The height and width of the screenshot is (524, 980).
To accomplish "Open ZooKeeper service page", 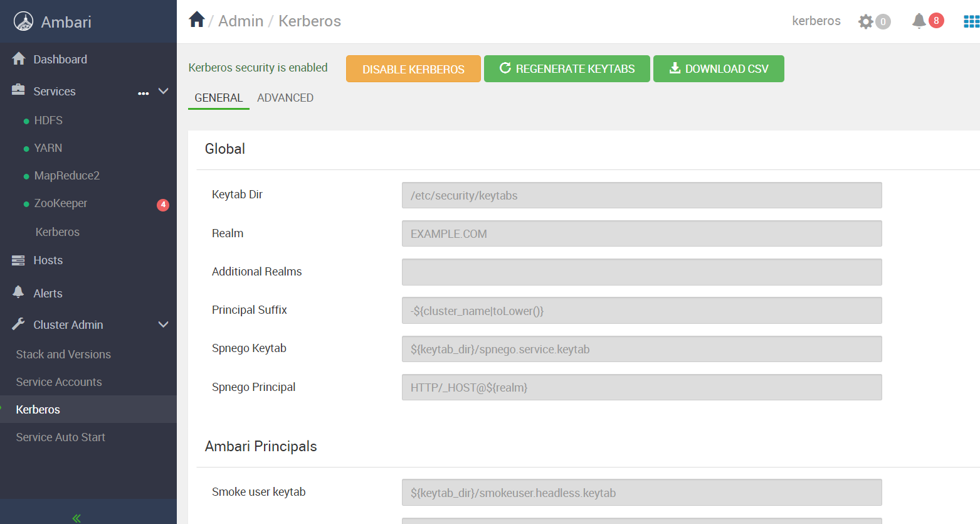I will tap(61, 203).
